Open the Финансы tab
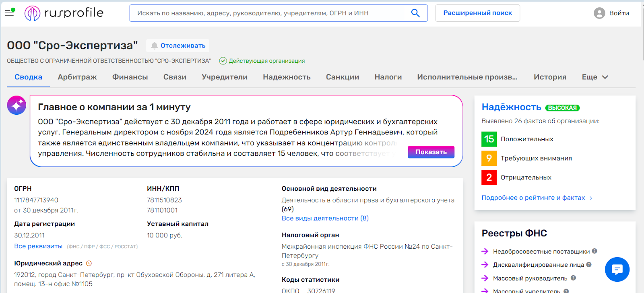Viewport: 644px width, 293px height. 130,77
